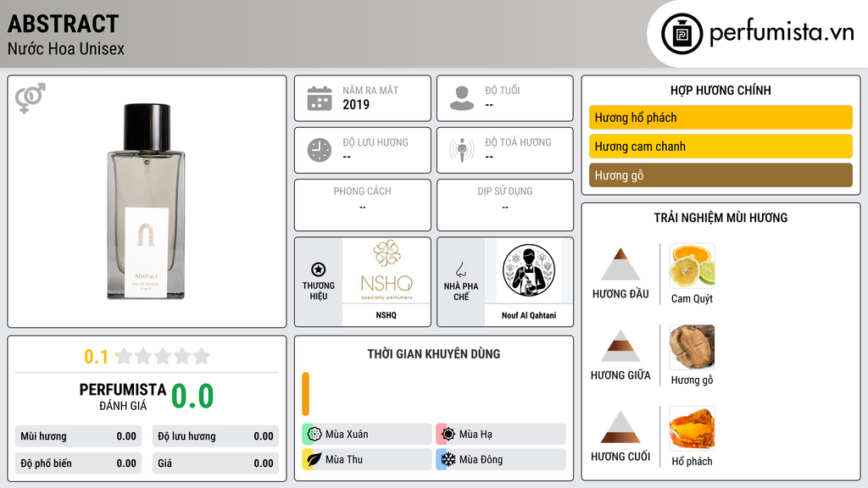Click the Cam Quýt note label
868x488 pixels.
coord(692,299)
